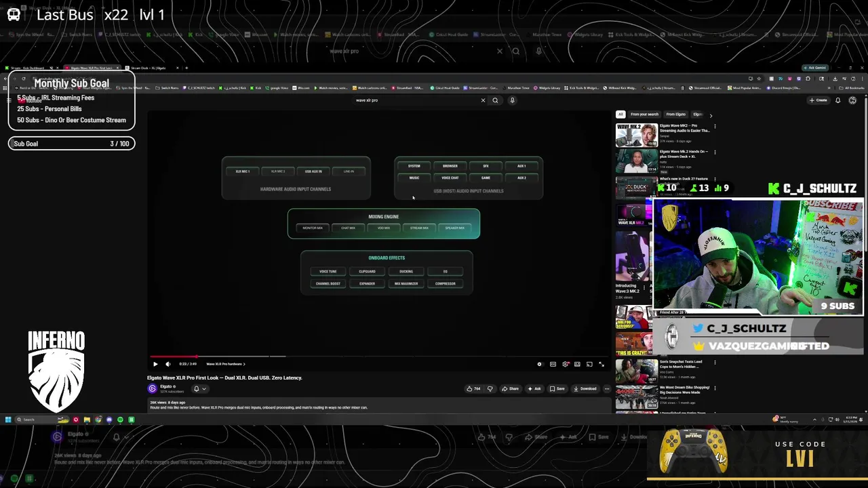The height and width of the screenshot is (488, 868).
Task: Click the Ask button below the video
Action: point(534,388)
